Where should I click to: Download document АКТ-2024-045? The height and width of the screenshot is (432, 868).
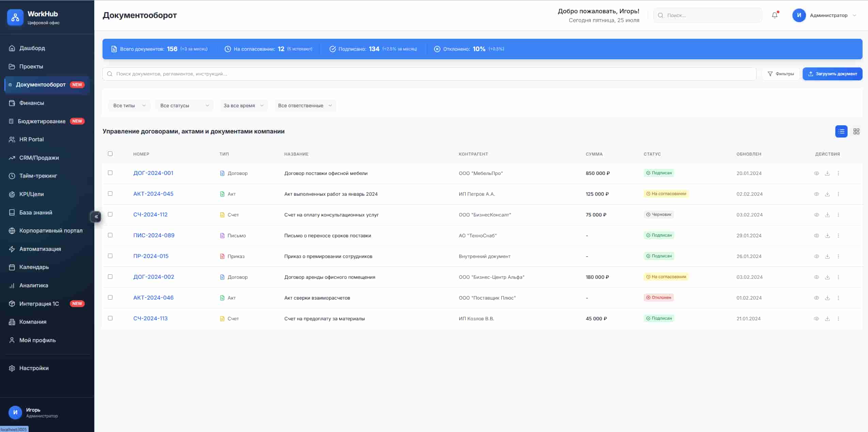[x=827, y=194]
